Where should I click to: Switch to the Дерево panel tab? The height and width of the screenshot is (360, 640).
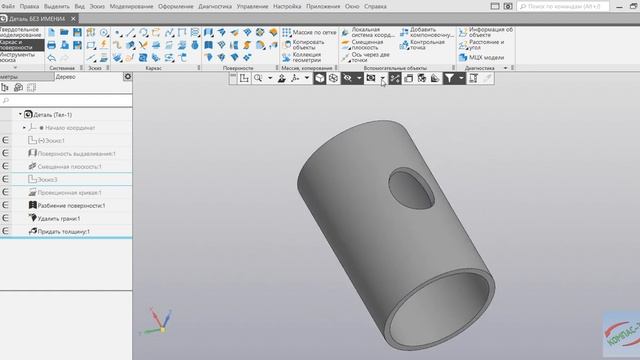pos(66,77)
